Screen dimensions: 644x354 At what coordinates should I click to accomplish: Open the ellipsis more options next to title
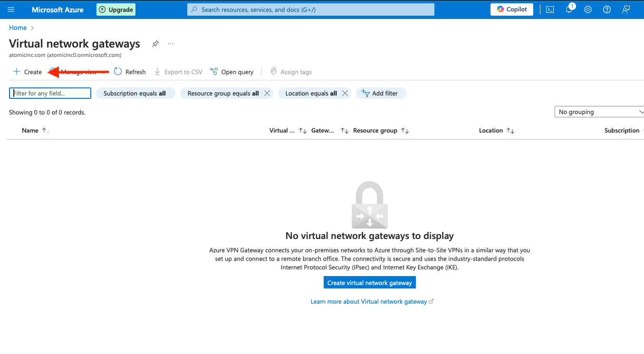coord(171,44)
